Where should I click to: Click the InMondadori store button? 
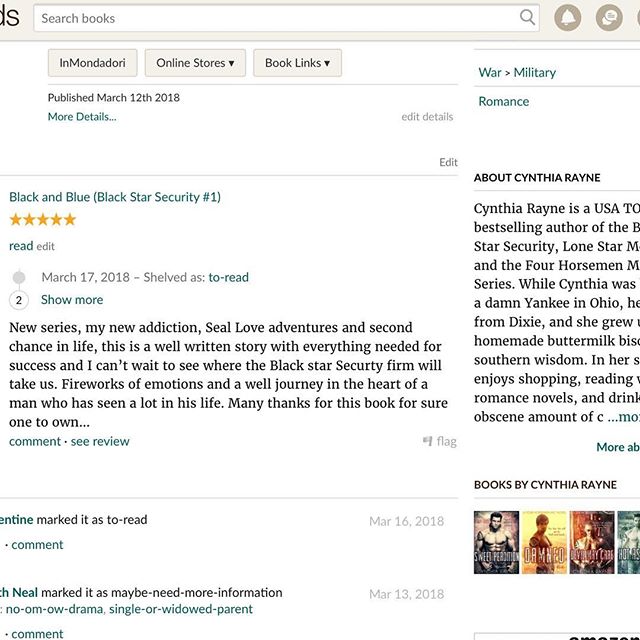point(92,63)
